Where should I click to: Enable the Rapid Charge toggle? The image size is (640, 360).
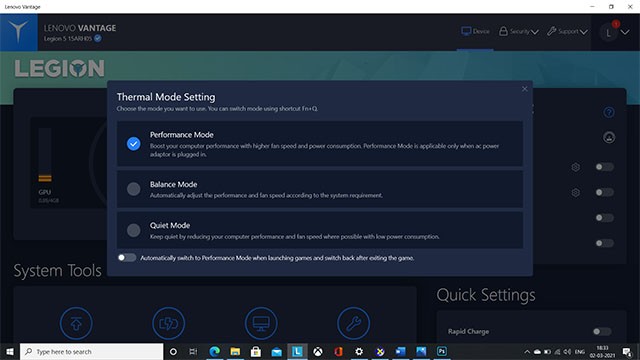click(602, 331)
